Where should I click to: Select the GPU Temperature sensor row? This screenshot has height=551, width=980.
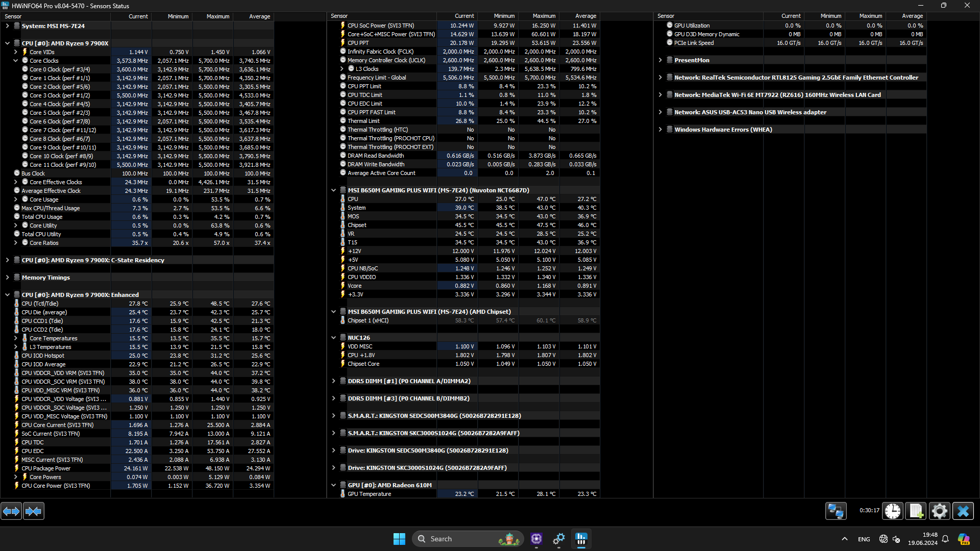[x=369, y=494]
